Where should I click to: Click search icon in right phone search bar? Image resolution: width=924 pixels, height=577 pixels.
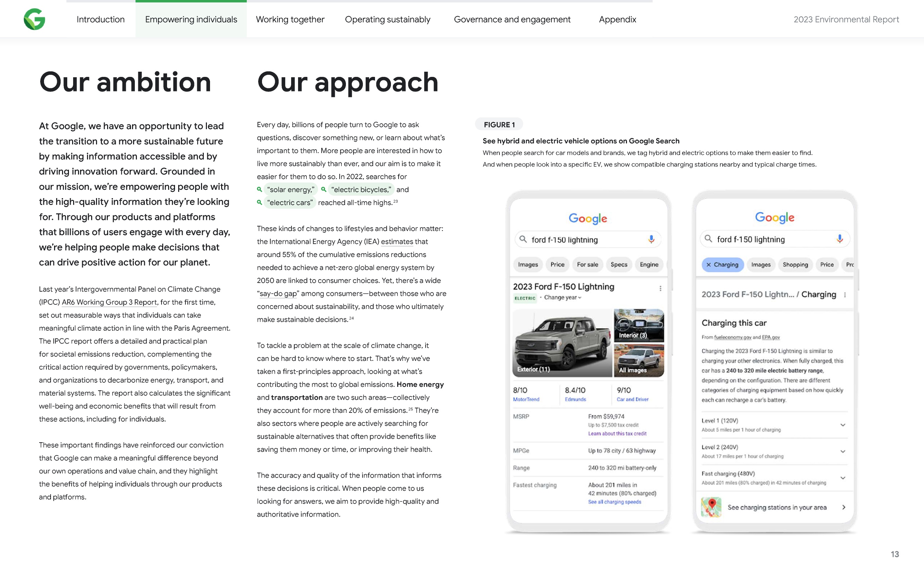pyautogui.click(x=708, y=239)
